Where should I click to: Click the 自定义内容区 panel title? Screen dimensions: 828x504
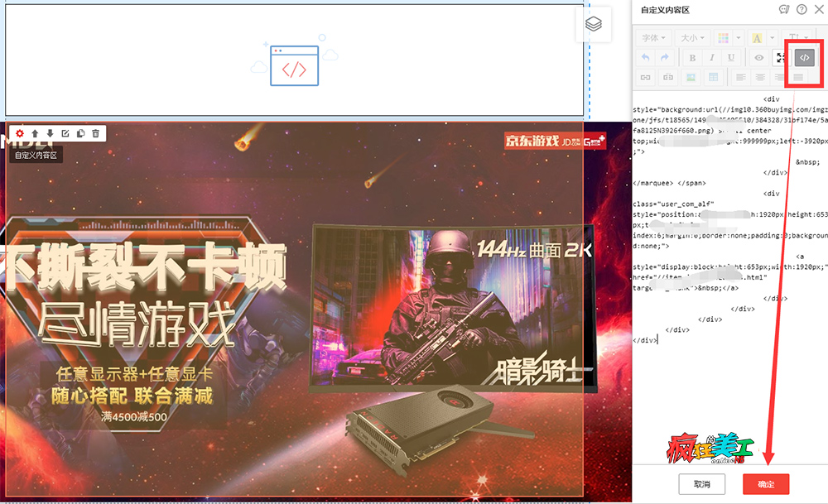665,10
